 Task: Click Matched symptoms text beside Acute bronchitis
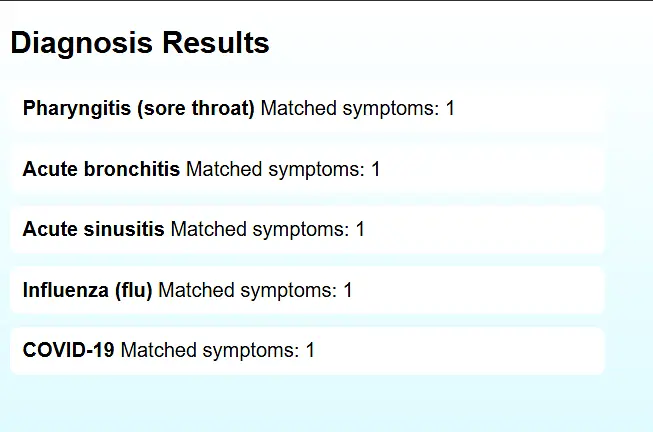point(283,169)
